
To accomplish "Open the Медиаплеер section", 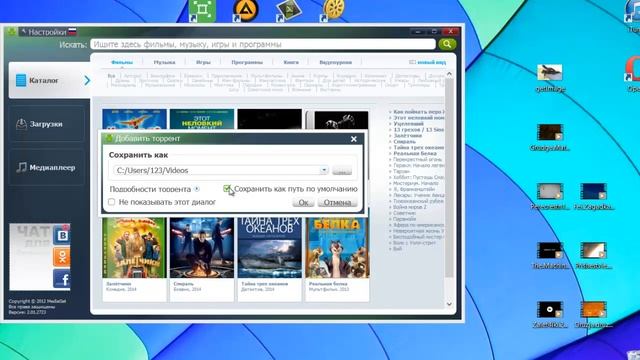I will 47,167.
